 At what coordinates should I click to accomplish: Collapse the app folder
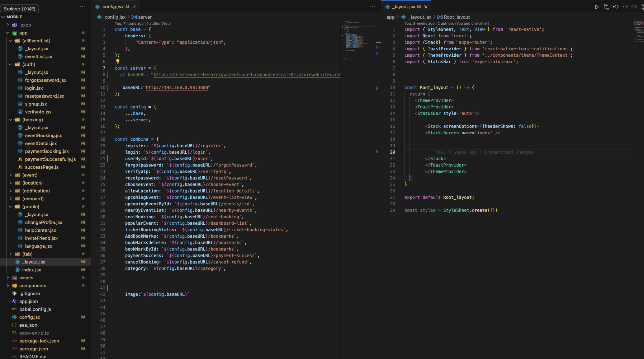pyautogui.click(x=8, y=33)
